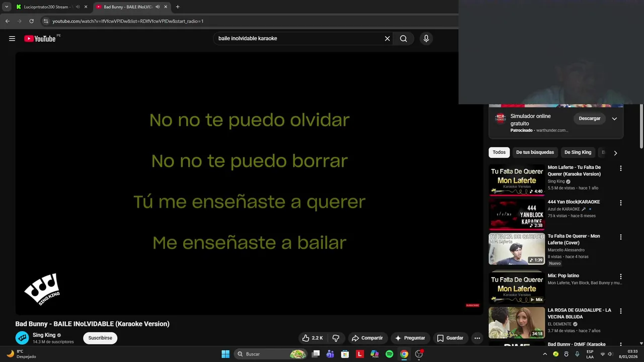Dislike the video

click(336, 338)
